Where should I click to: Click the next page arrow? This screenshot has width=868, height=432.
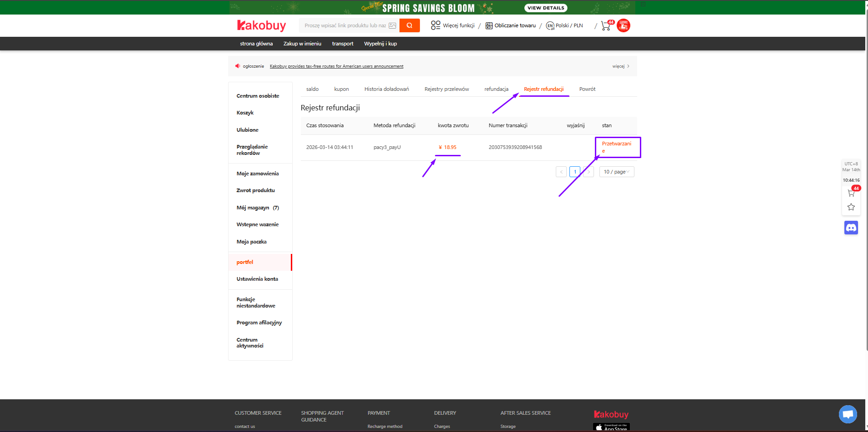(x=589, y=172)
